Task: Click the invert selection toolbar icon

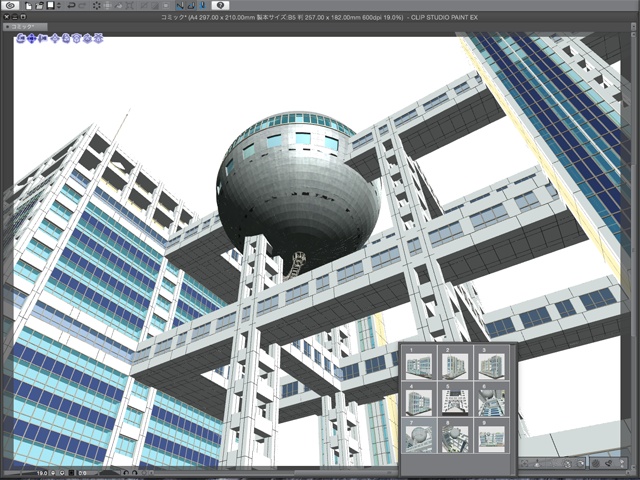Action: (156, 5)
